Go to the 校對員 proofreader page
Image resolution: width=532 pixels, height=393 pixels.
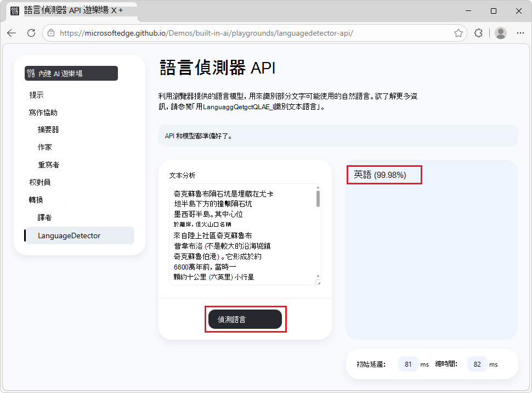click(41, 182)
